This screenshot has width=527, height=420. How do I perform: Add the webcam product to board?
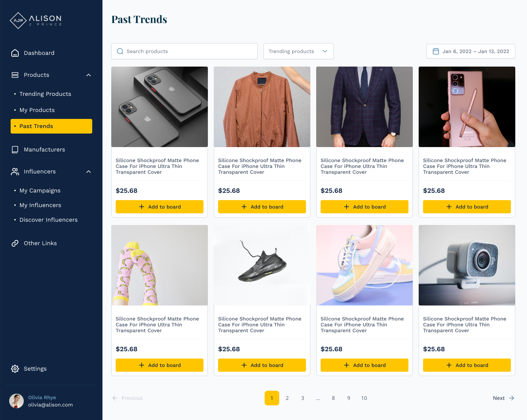[x=467, y=365]
